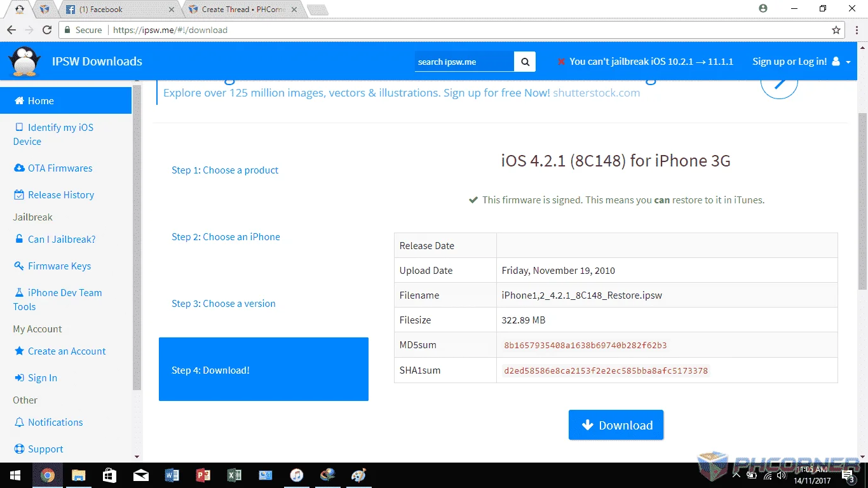This screenshot has height=488, width=868.
Task: Open iTunes from taskbar
Action: click(296, 475)
